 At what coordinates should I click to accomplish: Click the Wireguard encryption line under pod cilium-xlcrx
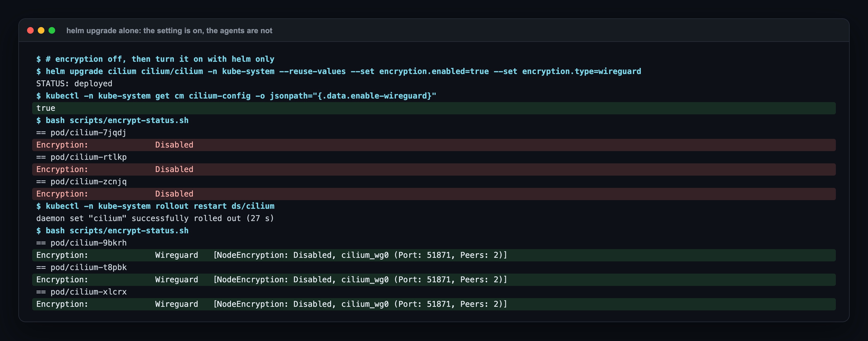(x=434, y=304)
